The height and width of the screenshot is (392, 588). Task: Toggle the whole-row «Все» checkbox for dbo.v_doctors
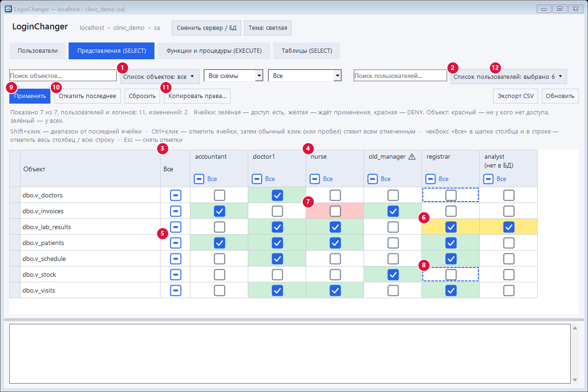pyautogui.click(x=175, y=195)
